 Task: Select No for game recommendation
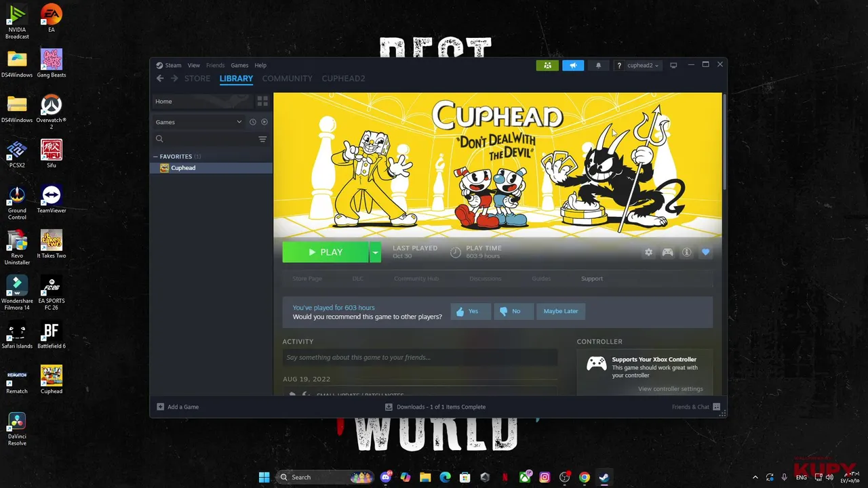514,311
